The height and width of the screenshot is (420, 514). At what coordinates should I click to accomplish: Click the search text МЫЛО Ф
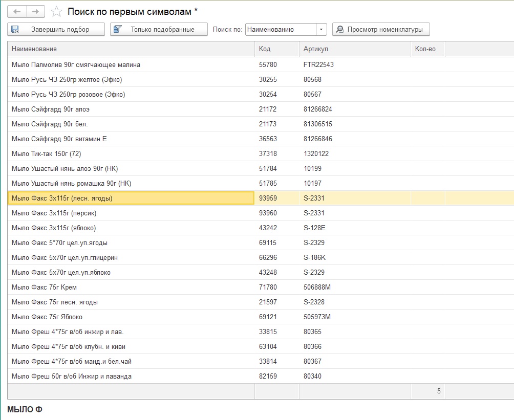click(x=25, y=410)
